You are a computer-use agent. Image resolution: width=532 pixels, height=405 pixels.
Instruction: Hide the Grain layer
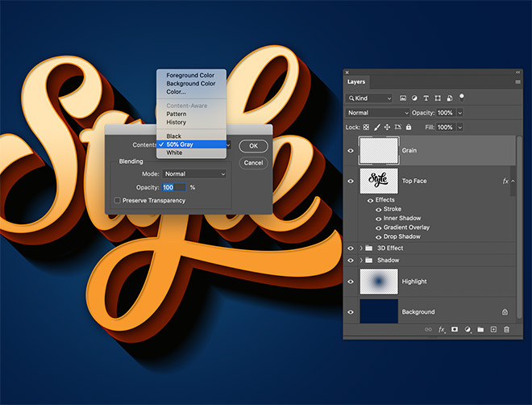point(351,150)
